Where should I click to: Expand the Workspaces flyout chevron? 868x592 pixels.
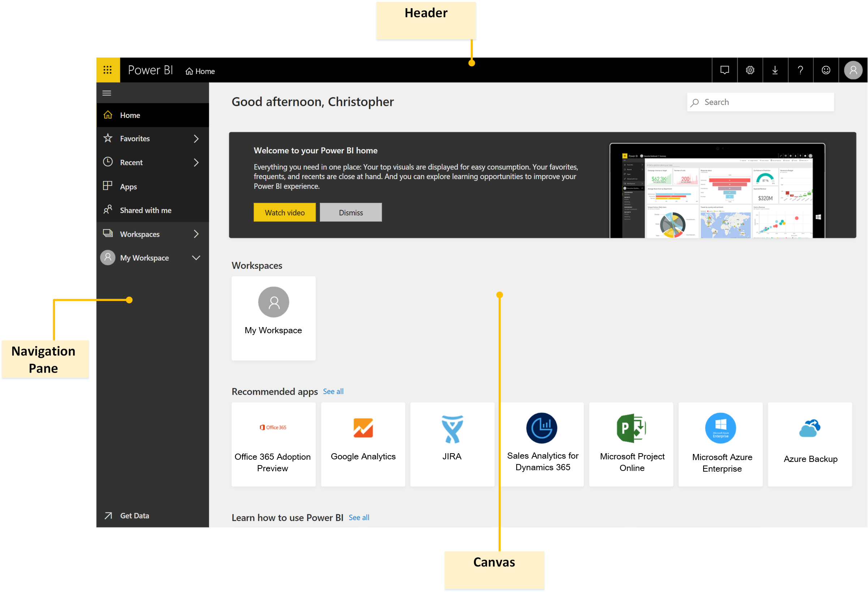coord(196,234)
